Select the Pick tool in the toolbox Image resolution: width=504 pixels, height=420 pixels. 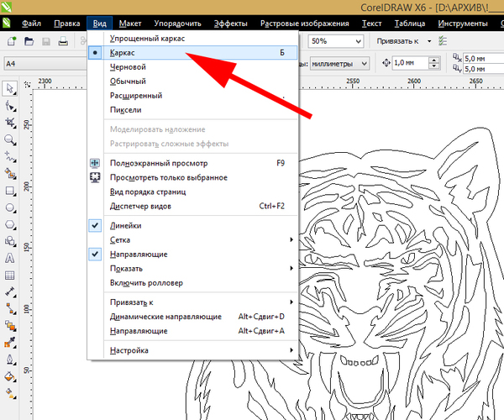(x=10, y=87)
